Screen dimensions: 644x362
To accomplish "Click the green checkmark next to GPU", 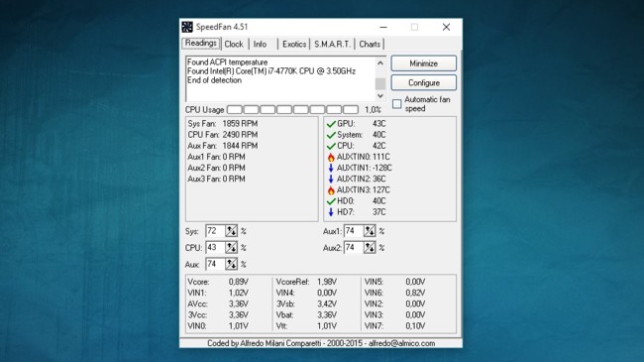I will (331, 124).
